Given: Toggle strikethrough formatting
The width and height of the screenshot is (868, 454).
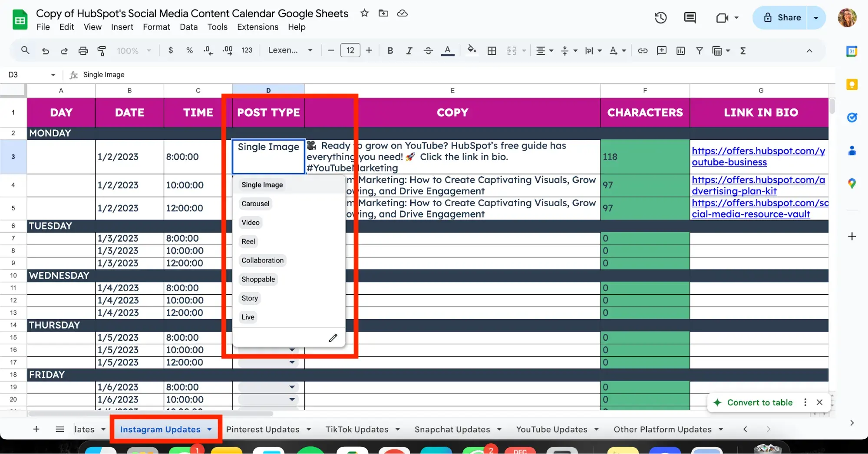Looking at the screenshot, I should click(x=428, y=50).
